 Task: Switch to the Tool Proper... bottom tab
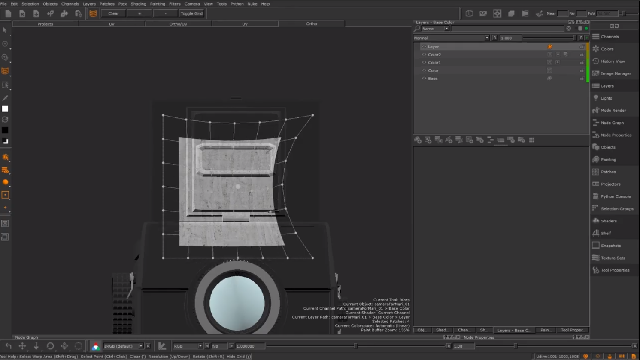tap(571, 330)
